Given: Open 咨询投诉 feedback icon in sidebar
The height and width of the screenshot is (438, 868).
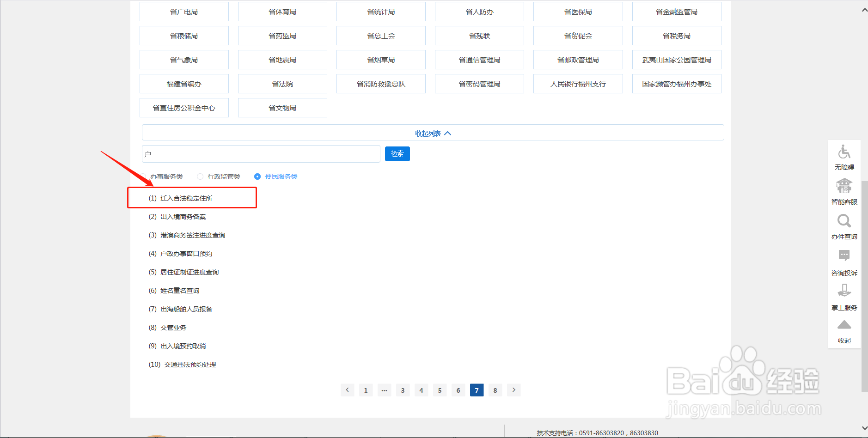Looking at the screenshot, I should pyautogui.click(x=844, y=256).
